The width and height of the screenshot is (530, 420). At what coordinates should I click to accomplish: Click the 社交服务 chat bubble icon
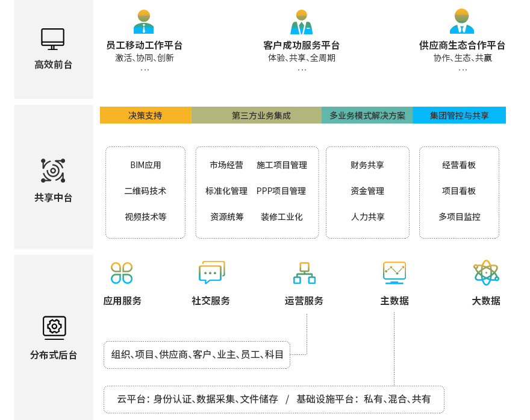(x=211, y=272)
